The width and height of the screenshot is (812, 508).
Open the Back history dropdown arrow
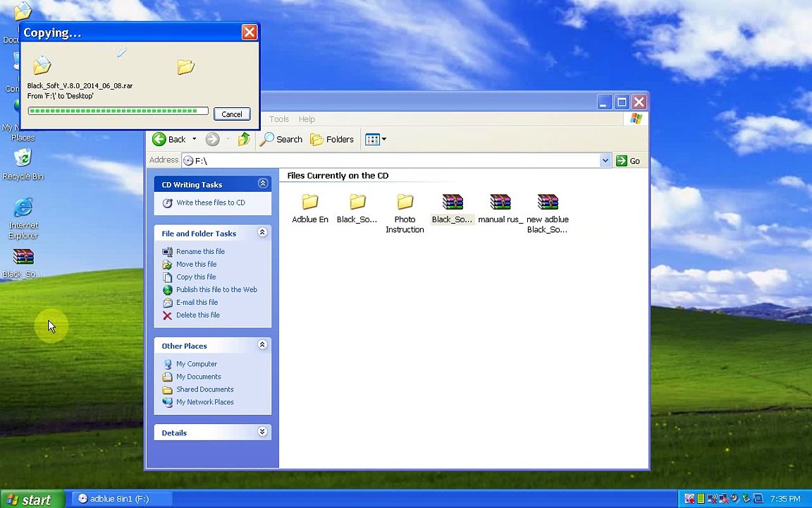pos(195,139)
